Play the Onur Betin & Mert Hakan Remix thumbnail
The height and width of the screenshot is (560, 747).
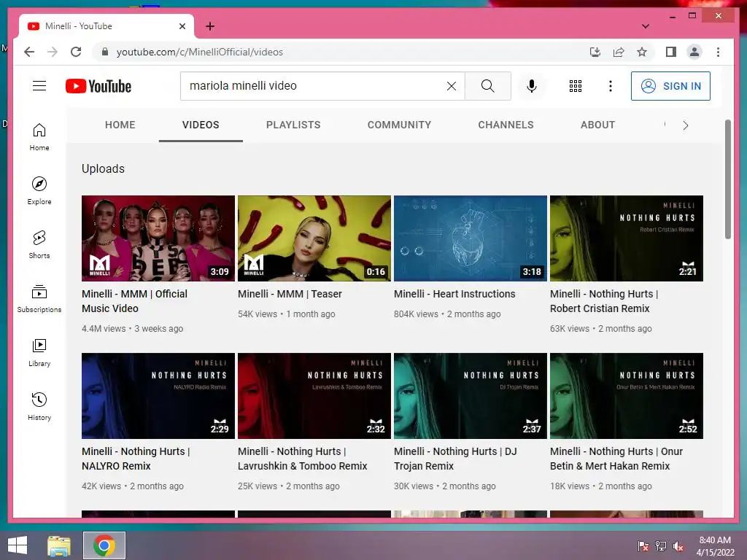tap(627, 396)
